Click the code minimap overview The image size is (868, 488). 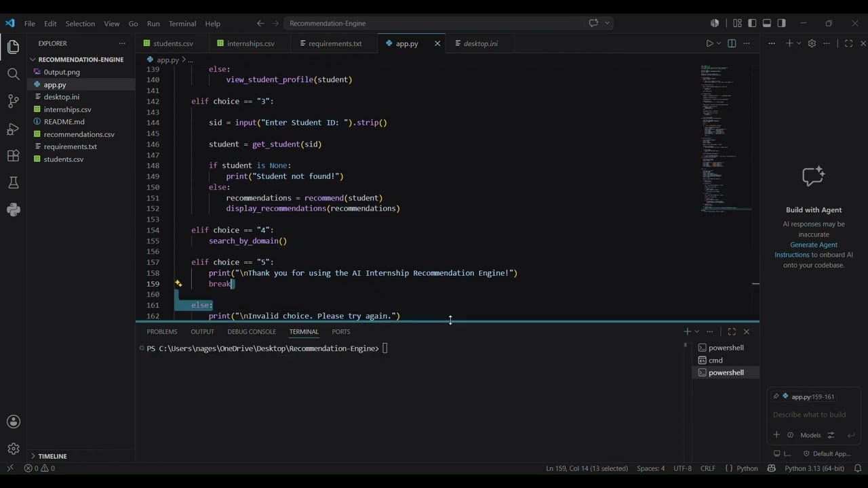click(727, 138)
